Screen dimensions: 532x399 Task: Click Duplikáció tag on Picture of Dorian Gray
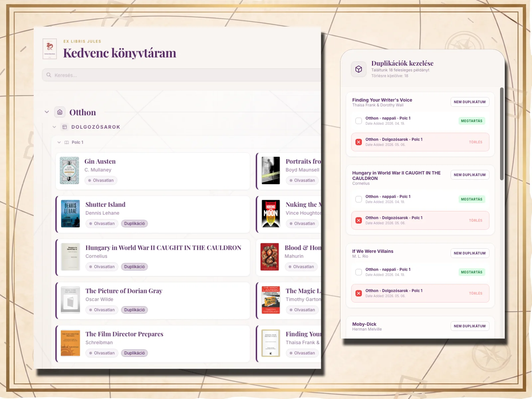tap(134, 310)
